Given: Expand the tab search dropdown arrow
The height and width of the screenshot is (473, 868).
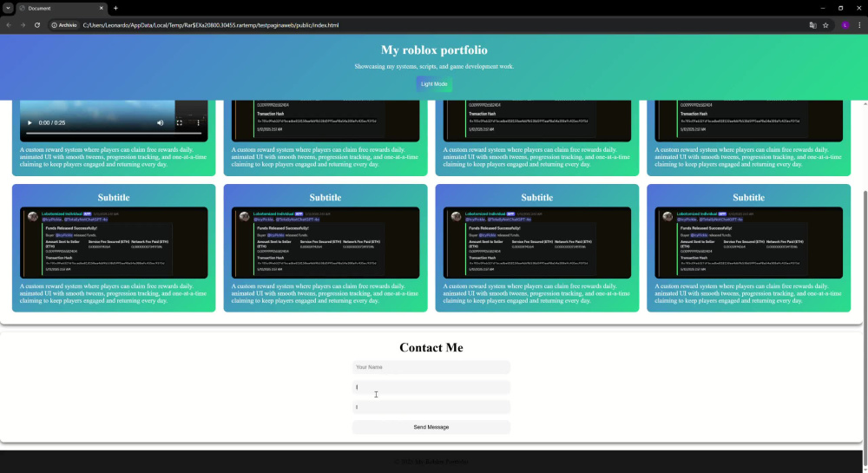Looking at the screenshot, I should (8, 9).
